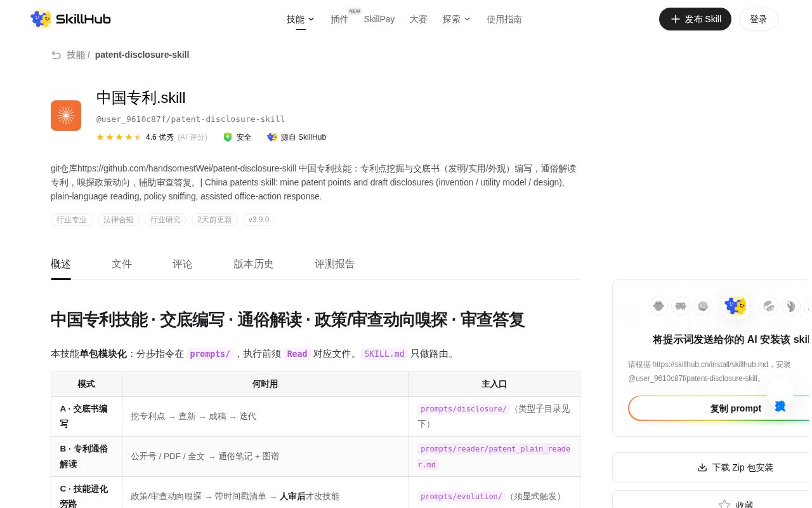Click the gray planet agent icon

point(769,306)
